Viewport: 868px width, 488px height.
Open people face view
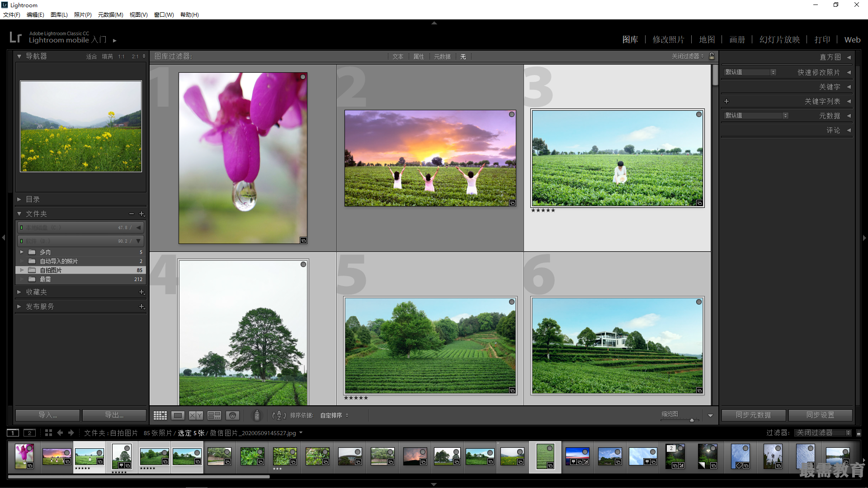(232, 415)
